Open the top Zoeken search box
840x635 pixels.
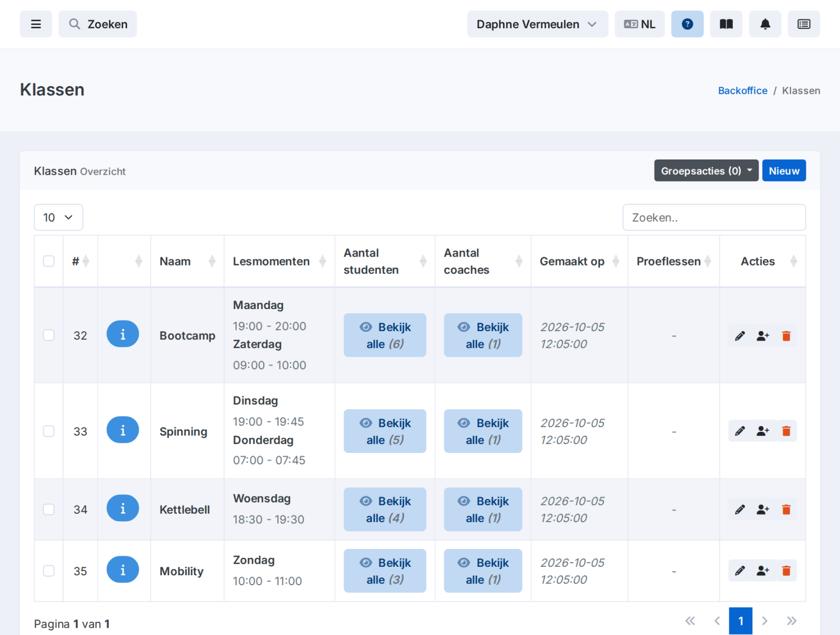pyautogui.click(x=98, y=24)
